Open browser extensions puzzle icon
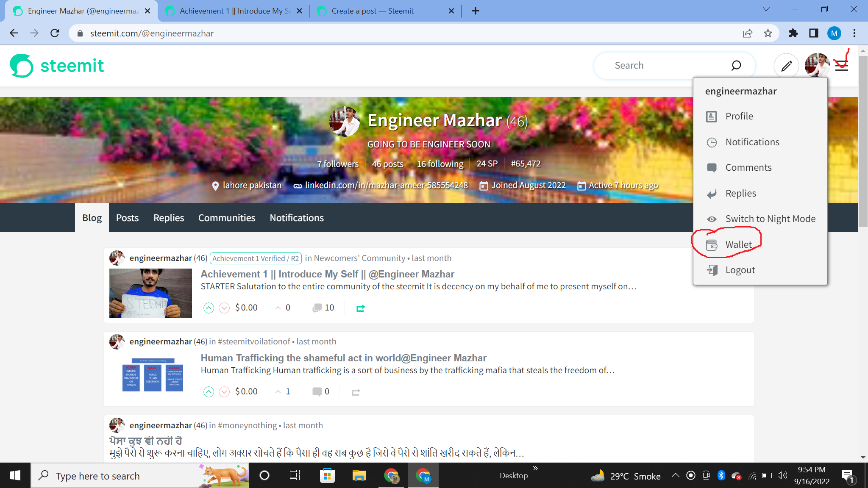Viewport: 868px width, 488px height. [x=793, y=33]
